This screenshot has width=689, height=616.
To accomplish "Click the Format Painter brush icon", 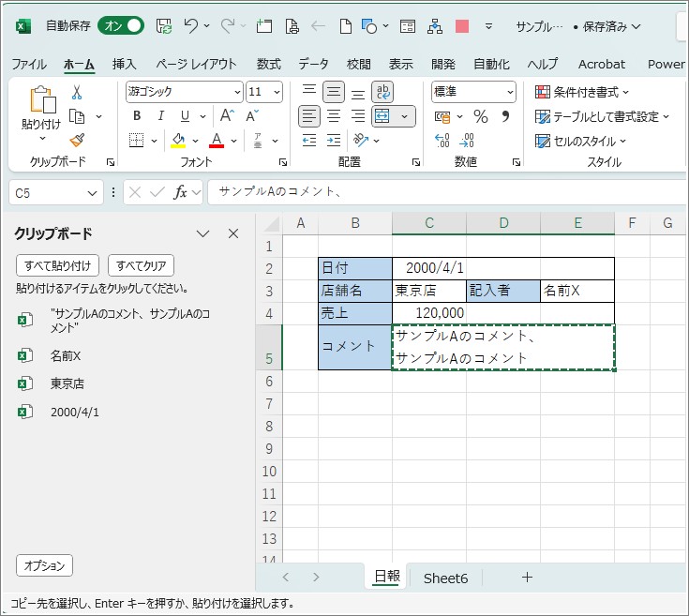I will [x=77, y=141].
